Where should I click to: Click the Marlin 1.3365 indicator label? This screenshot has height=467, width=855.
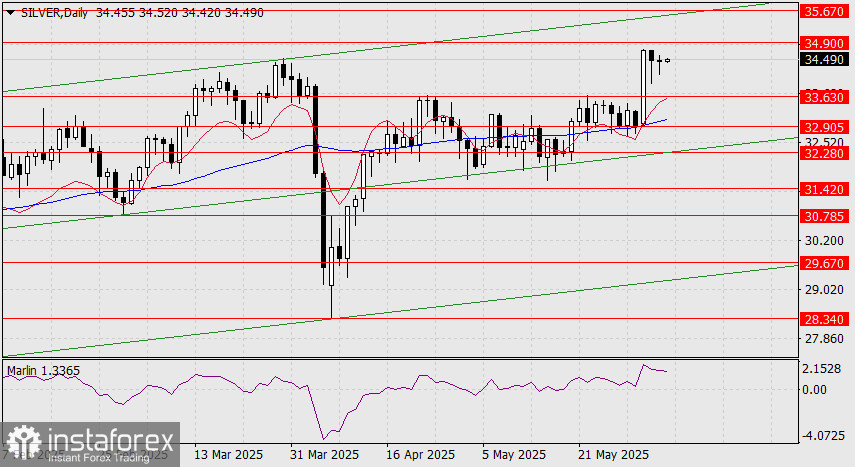coord(43,371)
